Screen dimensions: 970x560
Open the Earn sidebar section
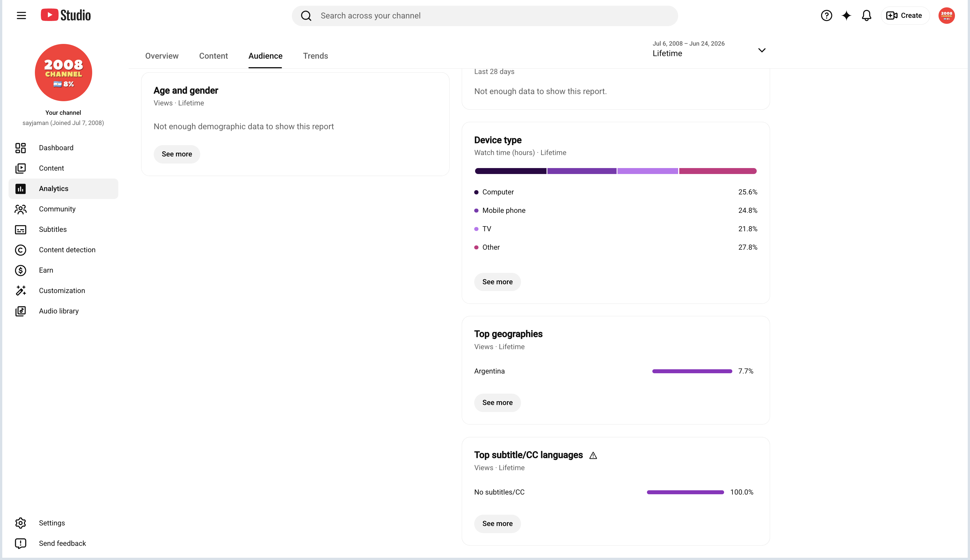click(x=64, y=270)
